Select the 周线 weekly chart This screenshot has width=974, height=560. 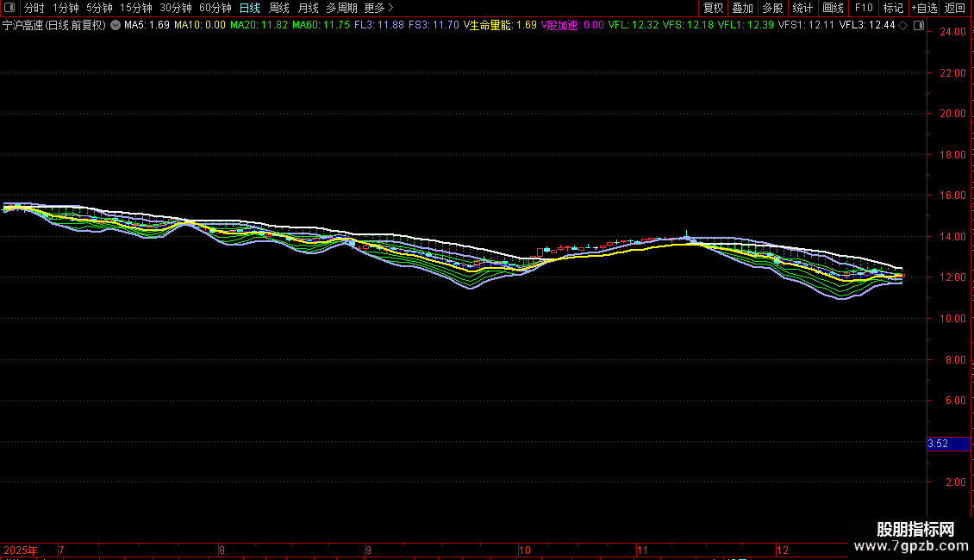[x=279, y=8]
